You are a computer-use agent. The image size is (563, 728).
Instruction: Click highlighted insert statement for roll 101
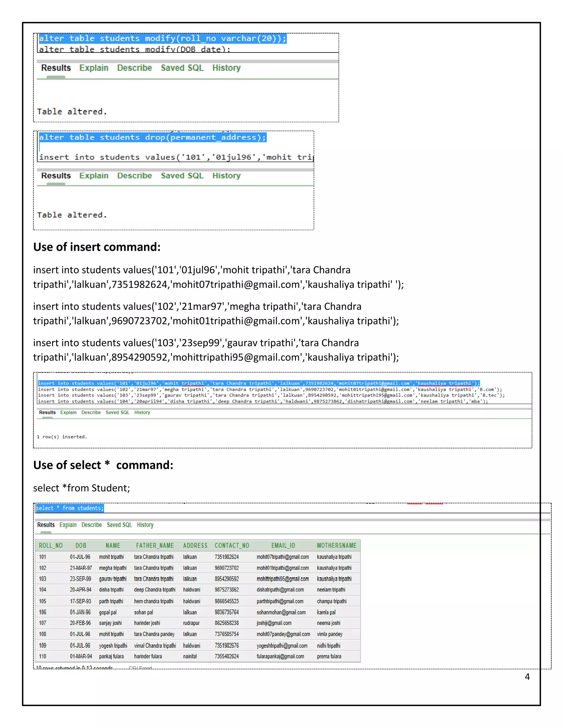(258, 383)
